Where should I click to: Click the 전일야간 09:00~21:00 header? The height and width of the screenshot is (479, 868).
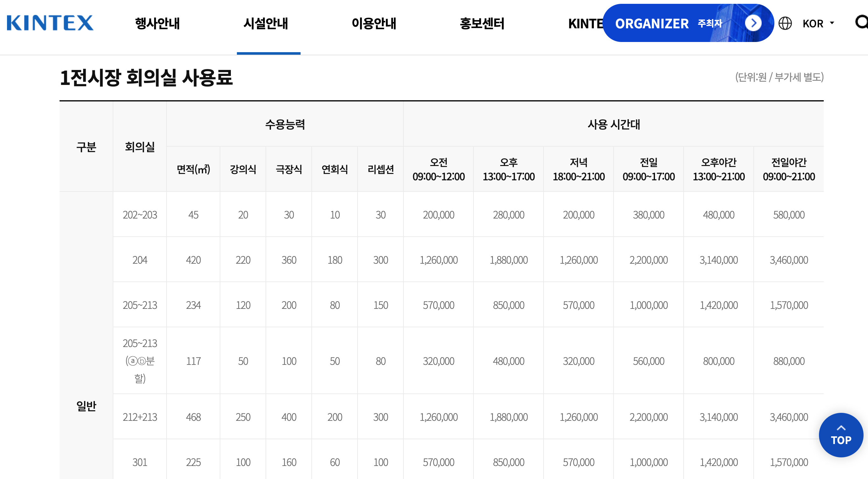(x=788, y=169)
